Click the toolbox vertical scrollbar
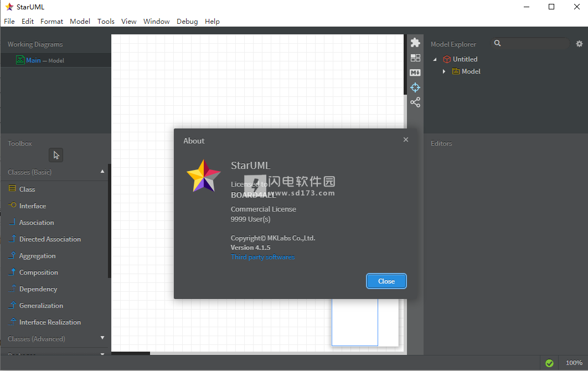 (x=110, y=221)
